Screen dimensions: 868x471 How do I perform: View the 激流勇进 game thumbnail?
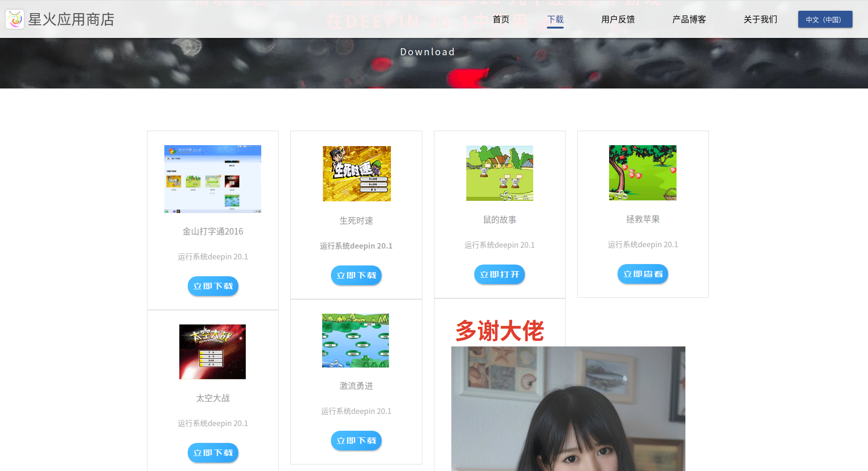tap(355, 340)
